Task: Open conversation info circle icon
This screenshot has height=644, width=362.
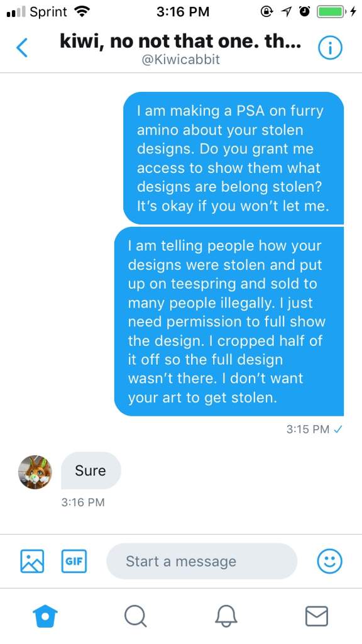Action: point(330,48)
